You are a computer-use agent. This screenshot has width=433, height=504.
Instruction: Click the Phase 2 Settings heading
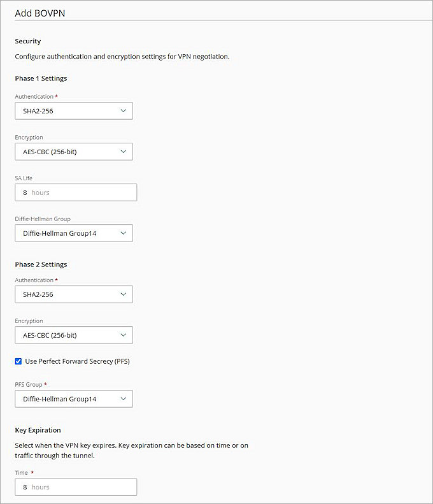pos(41,264)
